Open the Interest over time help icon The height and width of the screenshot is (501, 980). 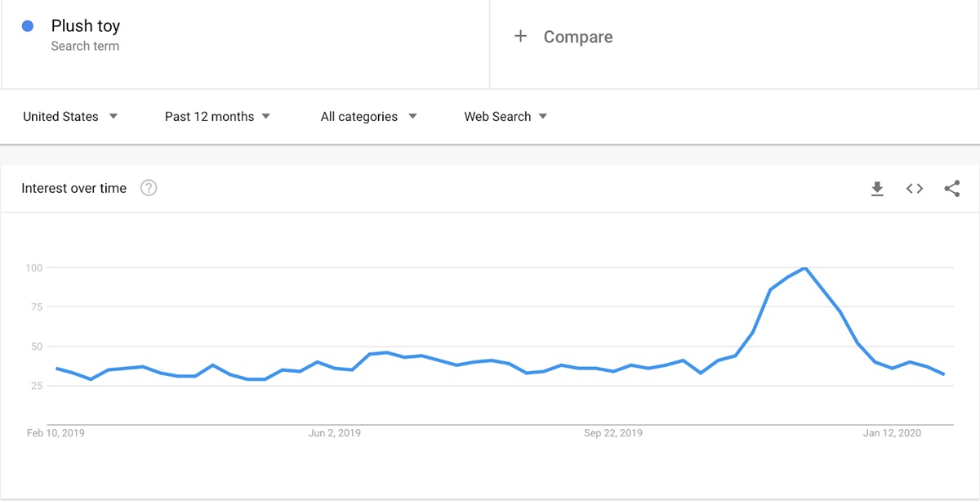[149, 188]
